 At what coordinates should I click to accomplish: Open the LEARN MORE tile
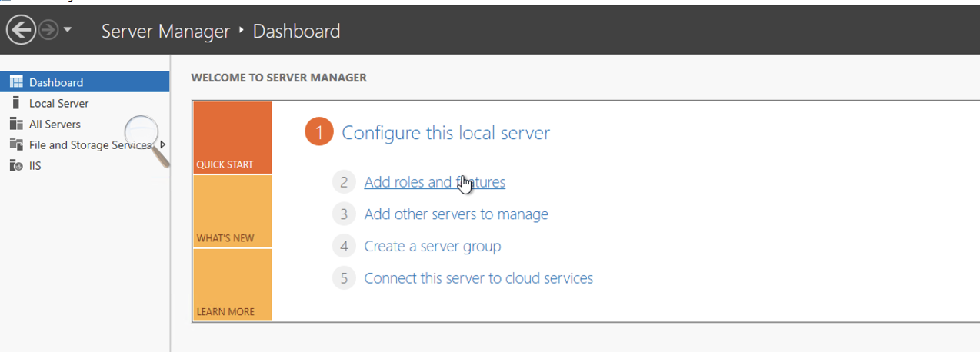(232, 285)
